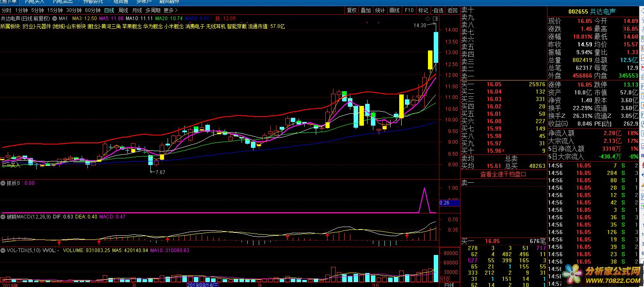The image size is (644, 287).
Task: Select the 1分钟 period tab
Action: coord(21,10)
